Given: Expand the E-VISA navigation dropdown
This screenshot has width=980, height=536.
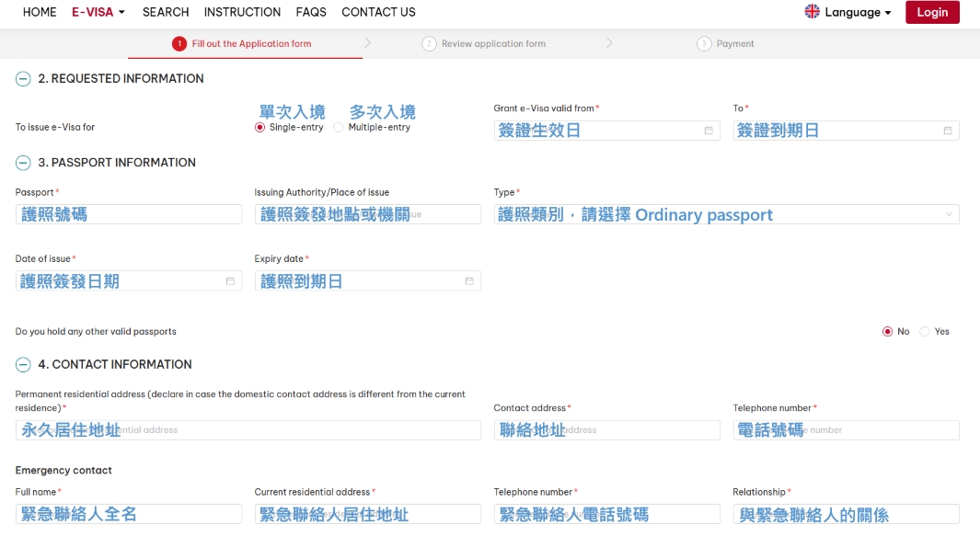Looking at the screenshot, I should 96,12.
